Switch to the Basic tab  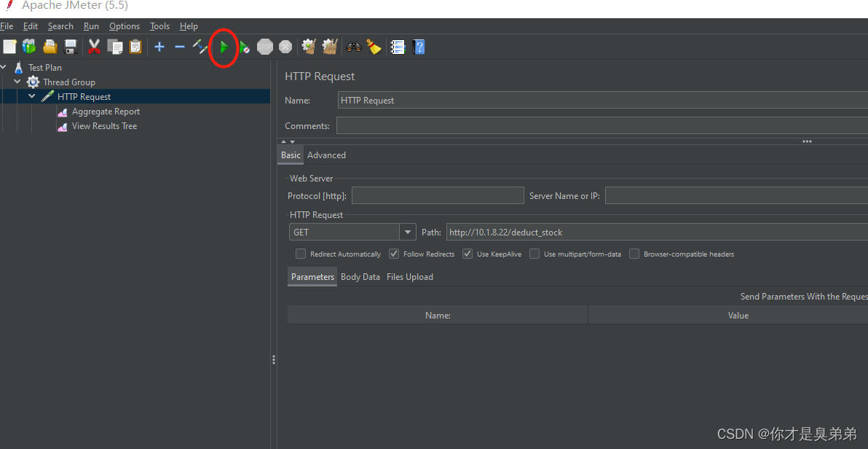(x=291, y=155)
